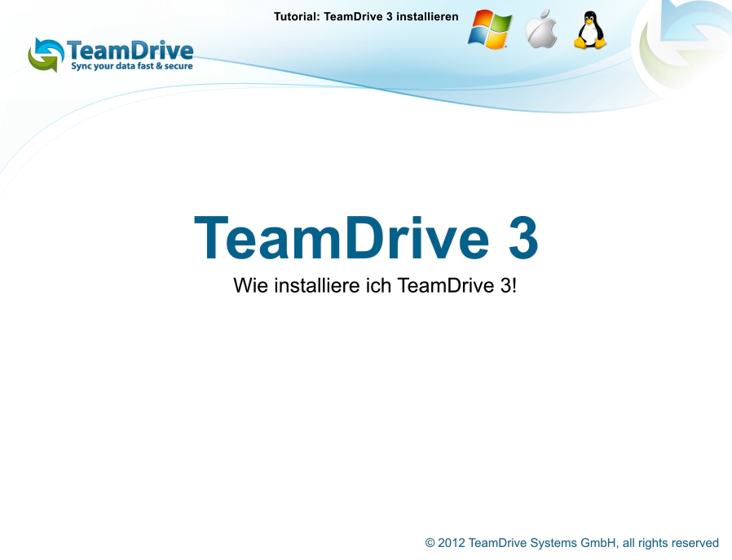Image resolution: width=732 pixels, height=560 pixels.
Task: Click the Linux Tux penguin icon
Action: (590, 30)
